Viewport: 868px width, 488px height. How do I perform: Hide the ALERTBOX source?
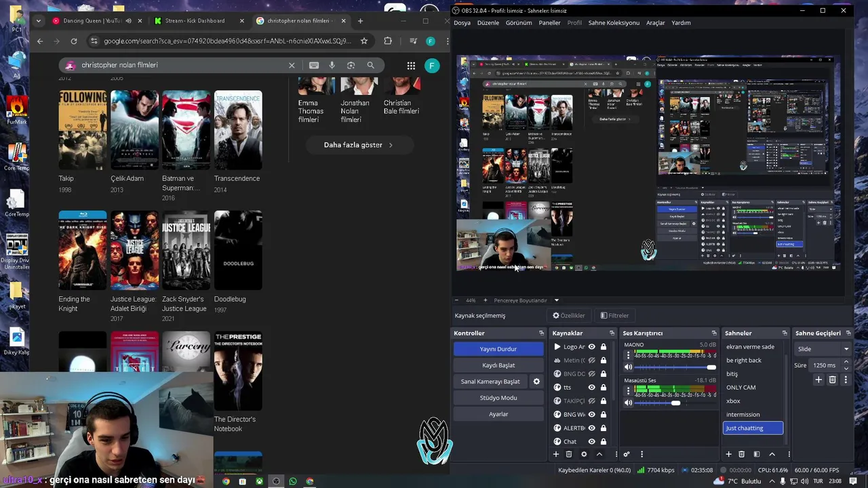tap(592, 428)
